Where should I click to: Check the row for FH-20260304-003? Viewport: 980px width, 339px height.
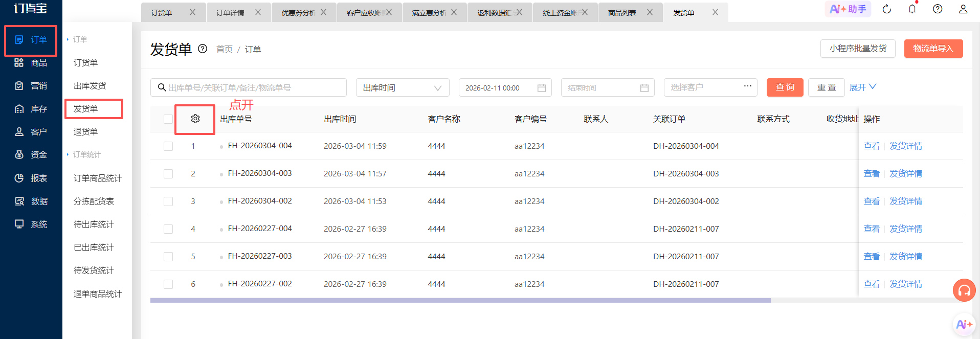point(168,174)
